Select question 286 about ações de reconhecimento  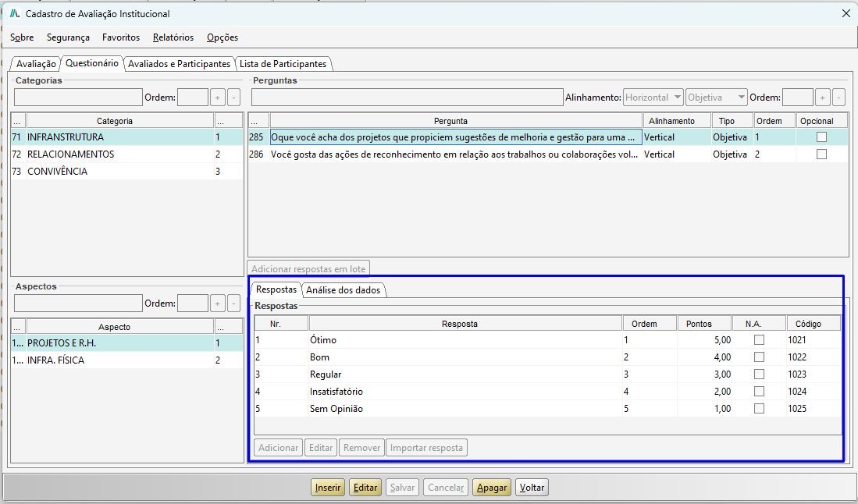[x=548, y=154]
